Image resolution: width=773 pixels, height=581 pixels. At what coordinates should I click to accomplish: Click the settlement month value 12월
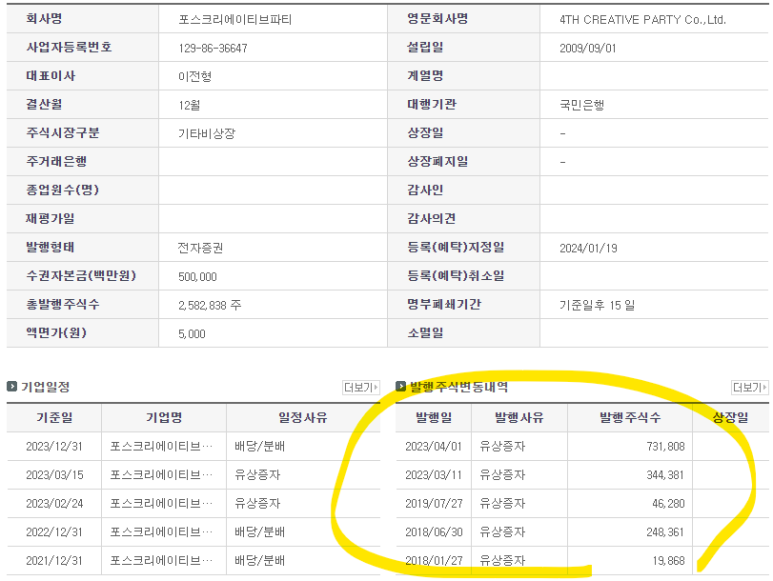[x=189, y=105]
